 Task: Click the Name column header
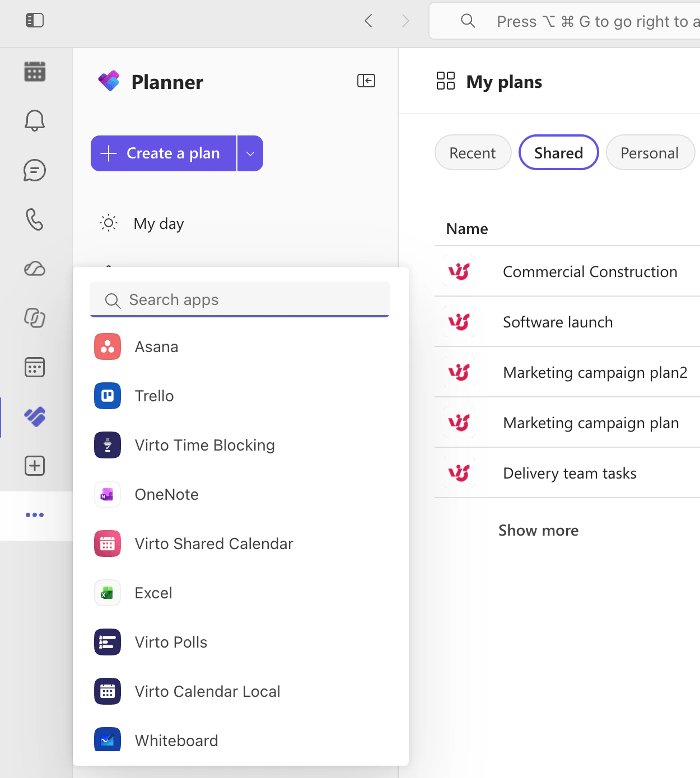pos(467,229)
